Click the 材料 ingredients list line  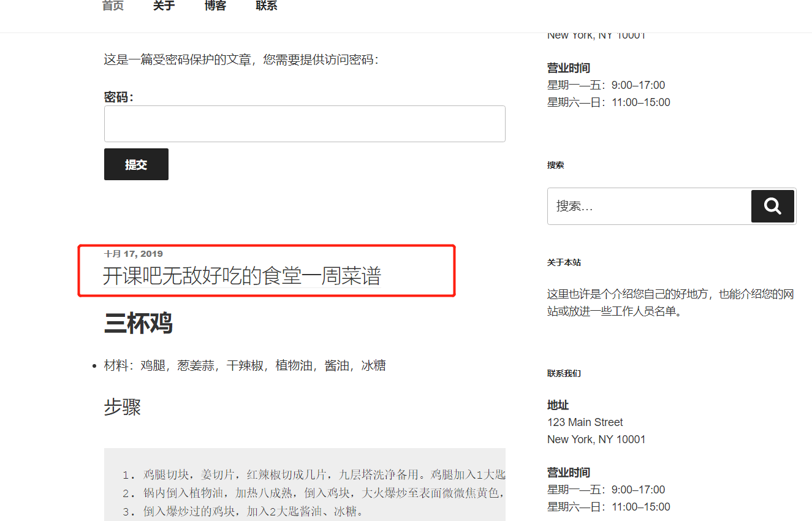[245, 366]
